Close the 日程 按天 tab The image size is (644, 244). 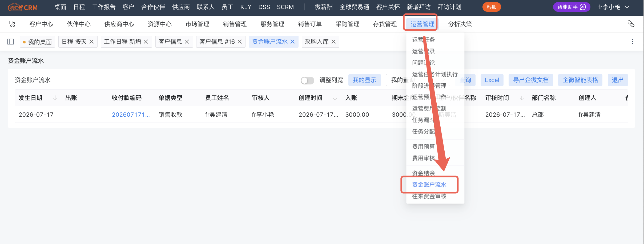pyautogui.click(x=91, y=42)
